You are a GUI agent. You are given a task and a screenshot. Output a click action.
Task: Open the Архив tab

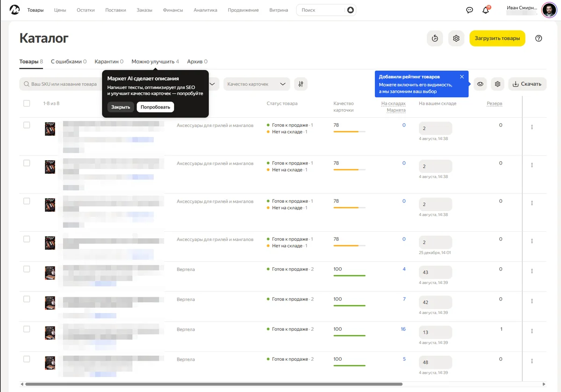pyautogui.click(x=197, y=61)
